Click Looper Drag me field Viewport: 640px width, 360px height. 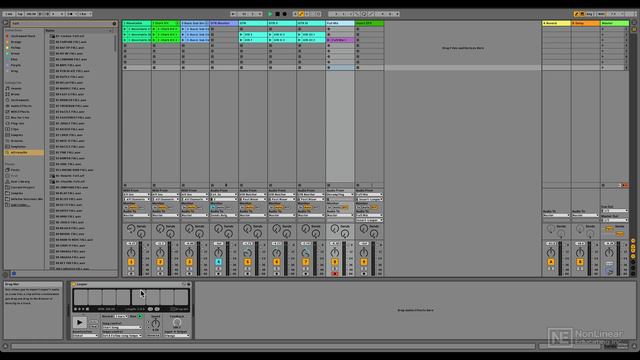click(x=180, y=309)
